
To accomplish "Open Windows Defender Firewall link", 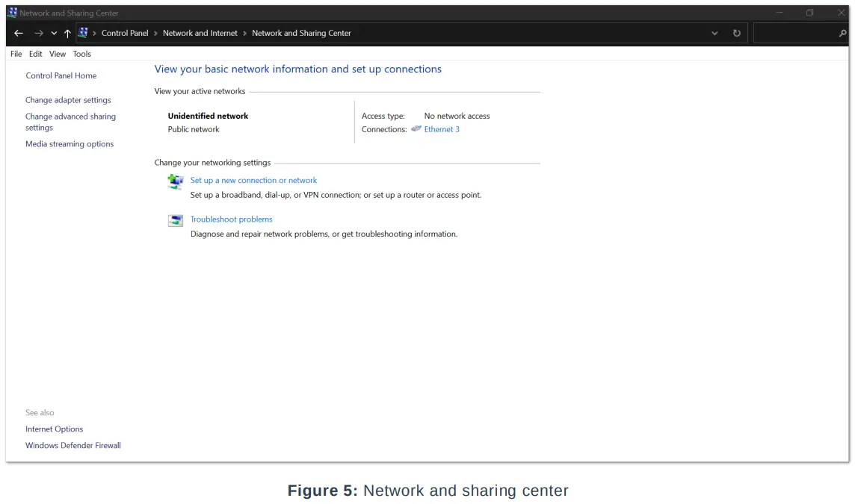I will [x=73, y=446].
